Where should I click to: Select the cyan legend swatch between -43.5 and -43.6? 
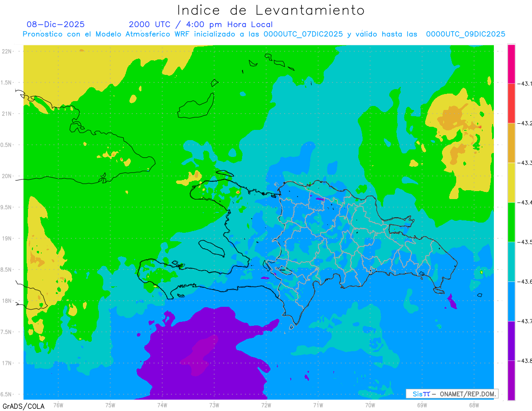[x=511, y=262]
